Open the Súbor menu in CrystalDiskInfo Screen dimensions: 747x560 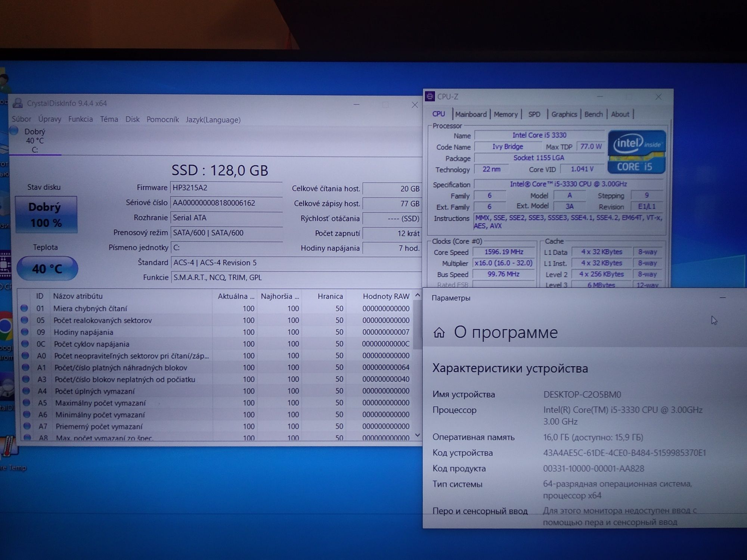tap(21, 119)
